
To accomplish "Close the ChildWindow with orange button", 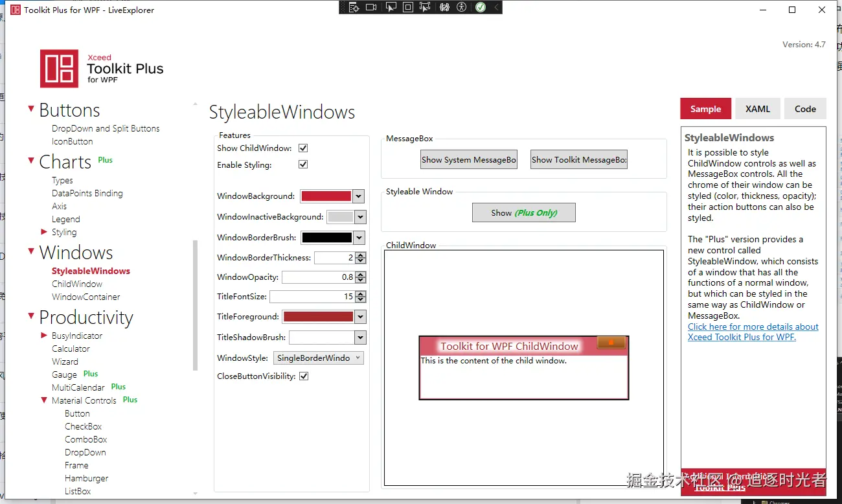I will (x=611, y=343).
